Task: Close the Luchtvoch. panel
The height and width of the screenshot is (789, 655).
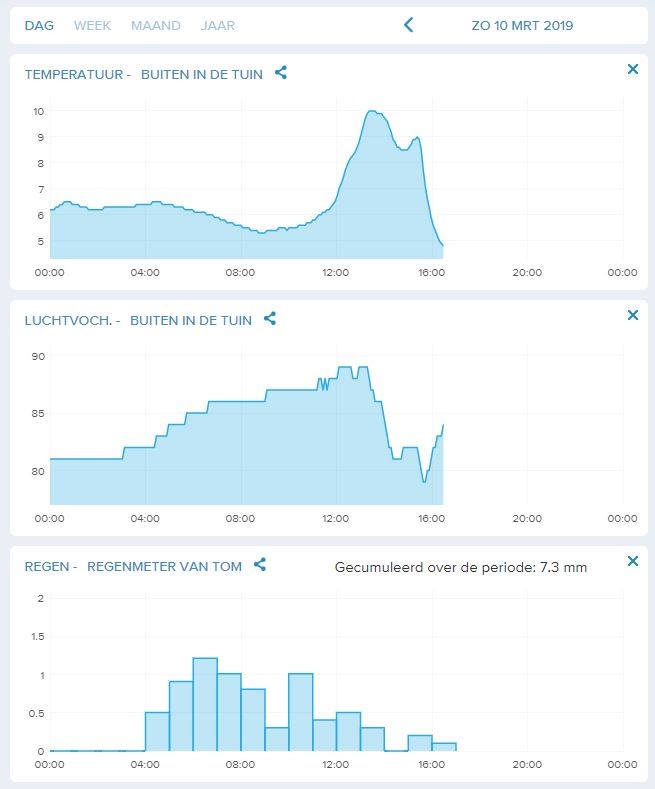Action: [633, 315]
